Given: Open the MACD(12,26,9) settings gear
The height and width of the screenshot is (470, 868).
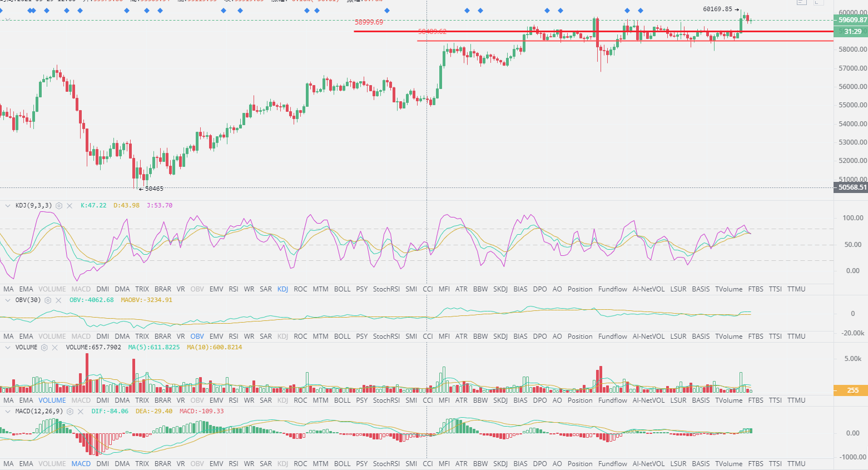Looking at the screenshot, I should tap(70, 412).
